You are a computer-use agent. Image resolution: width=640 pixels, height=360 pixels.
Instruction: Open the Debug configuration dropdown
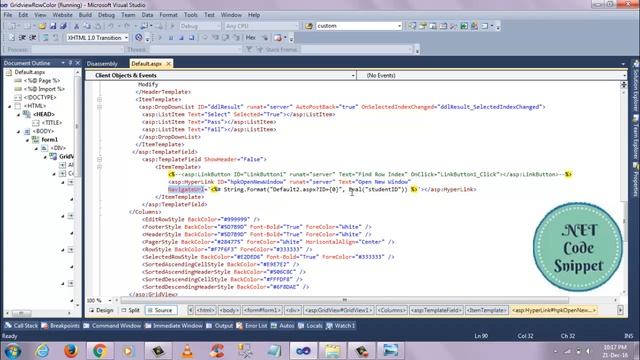point(218,26)
